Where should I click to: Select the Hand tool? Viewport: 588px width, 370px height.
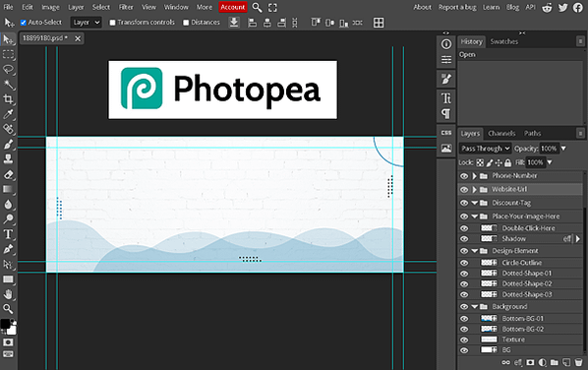tap(8, 294)
